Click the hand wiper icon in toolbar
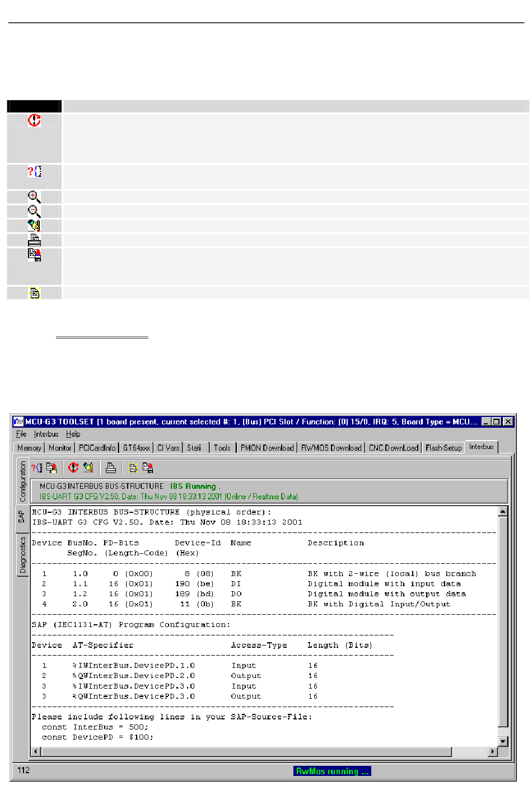Screen dimensions: 532x795 click(x=88, y=467)
